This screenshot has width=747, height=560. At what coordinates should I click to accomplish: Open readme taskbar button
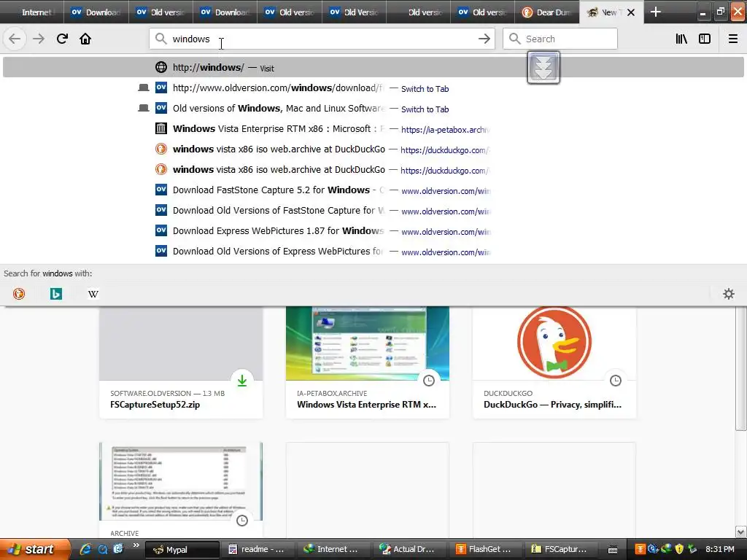(258, 550)
